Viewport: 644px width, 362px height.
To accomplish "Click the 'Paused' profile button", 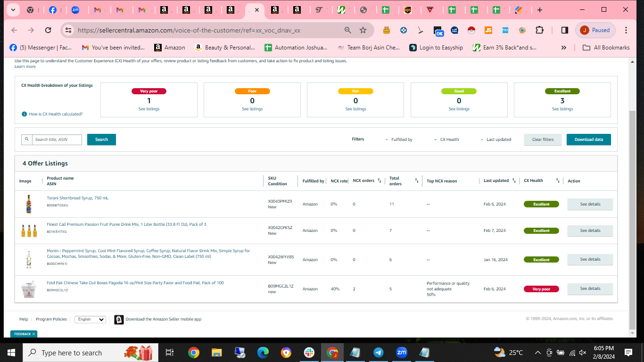I will coord(595,30).
